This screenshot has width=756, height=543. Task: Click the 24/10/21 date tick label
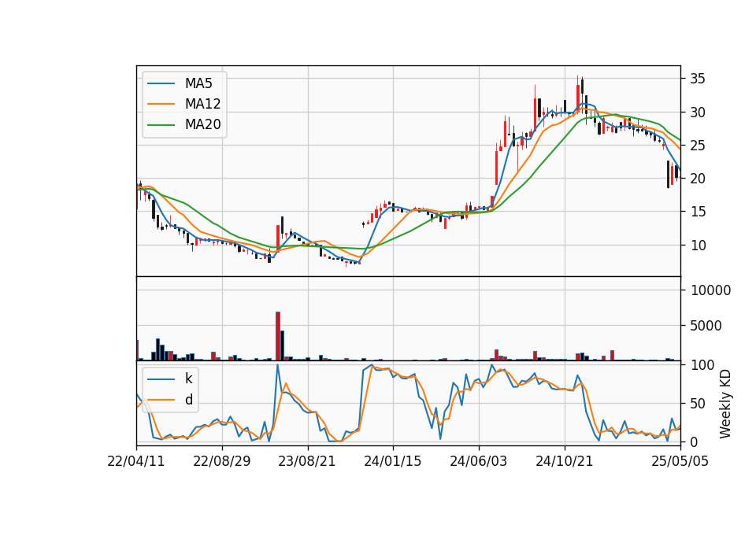coord(564,461)
